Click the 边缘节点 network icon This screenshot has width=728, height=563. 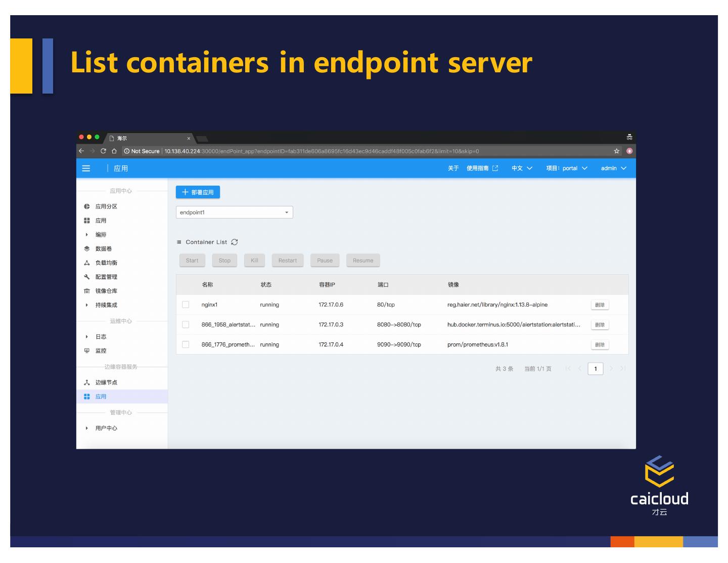[87, 382]
